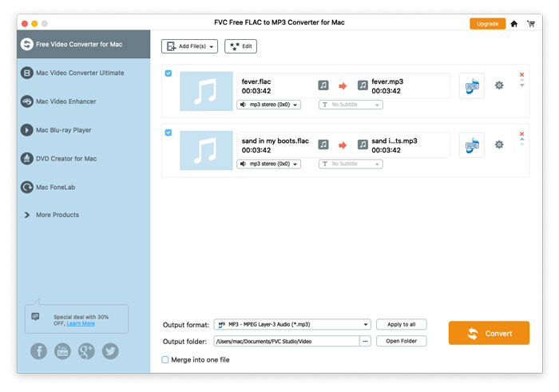The height and width of the screenshot is (392, 559).
Task: Click the fever.mp3 output name
Action: [x=387, y=81]
